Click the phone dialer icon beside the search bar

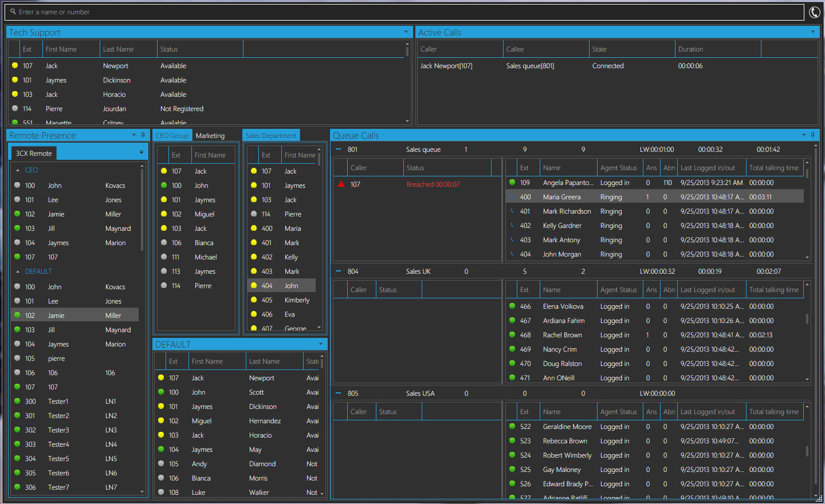[814, 12]
